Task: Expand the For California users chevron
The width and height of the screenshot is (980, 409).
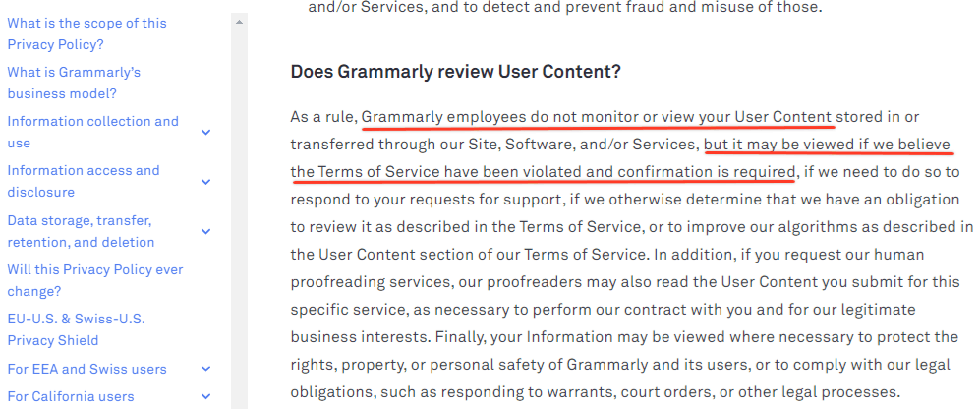Action: click(206, 396)
